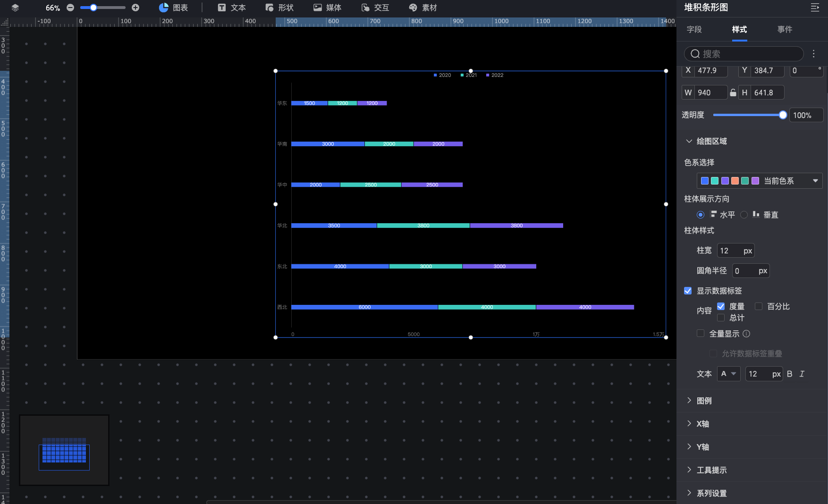The height and width of the screenshot is (504, 828).
Task: Focus the 搜索 search field
Action: (x=744, y=54)
